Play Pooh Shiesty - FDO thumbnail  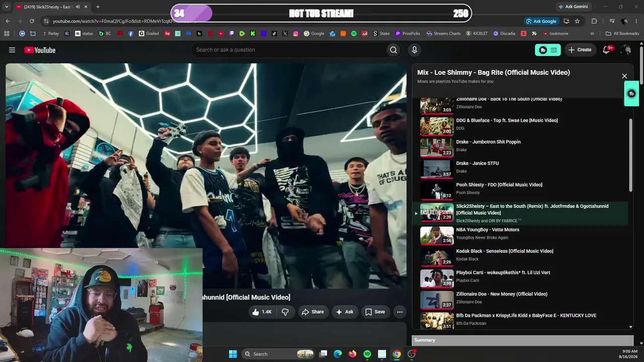coord(437,191)
